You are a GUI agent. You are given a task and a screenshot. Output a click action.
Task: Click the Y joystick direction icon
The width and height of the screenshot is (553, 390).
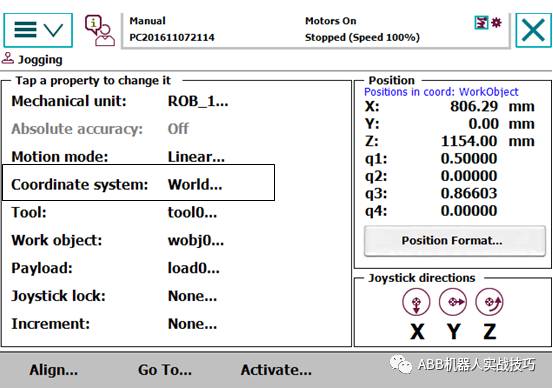click(x=453, y=302)
